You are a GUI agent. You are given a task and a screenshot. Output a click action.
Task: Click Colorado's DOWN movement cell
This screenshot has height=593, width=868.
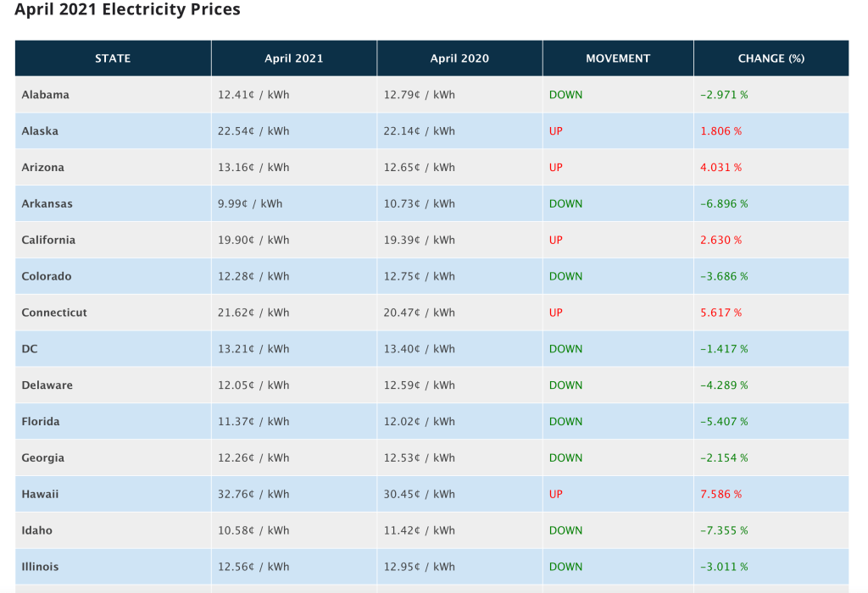coord(565,277)
